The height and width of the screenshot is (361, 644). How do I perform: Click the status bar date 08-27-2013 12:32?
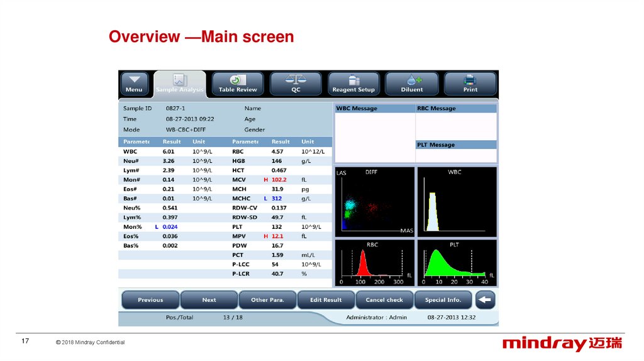point(452,318)
